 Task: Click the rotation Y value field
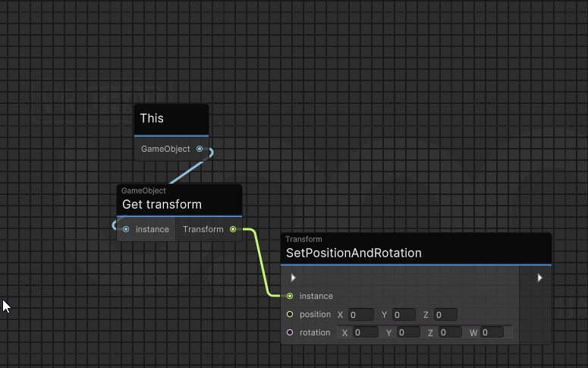pos(408,332)
